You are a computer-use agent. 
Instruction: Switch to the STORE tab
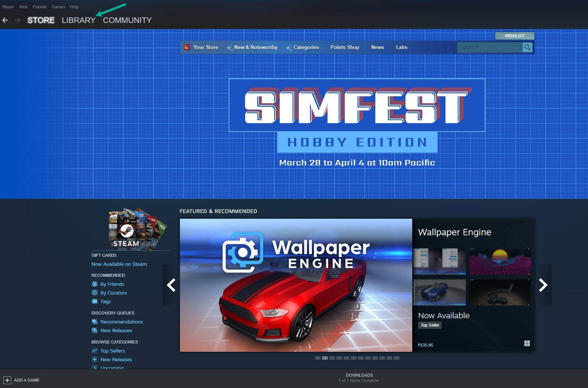(41, 20)
